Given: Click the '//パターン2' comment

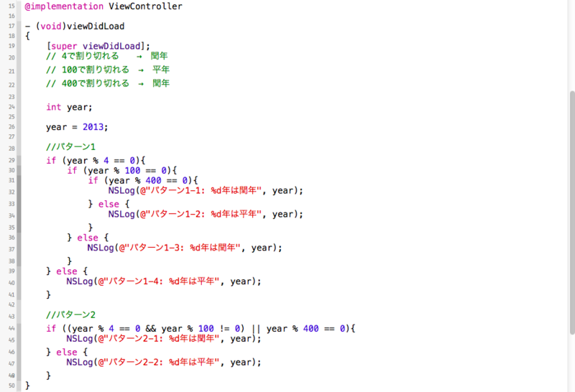Looking at the screenshot, I should click(70, 315).
